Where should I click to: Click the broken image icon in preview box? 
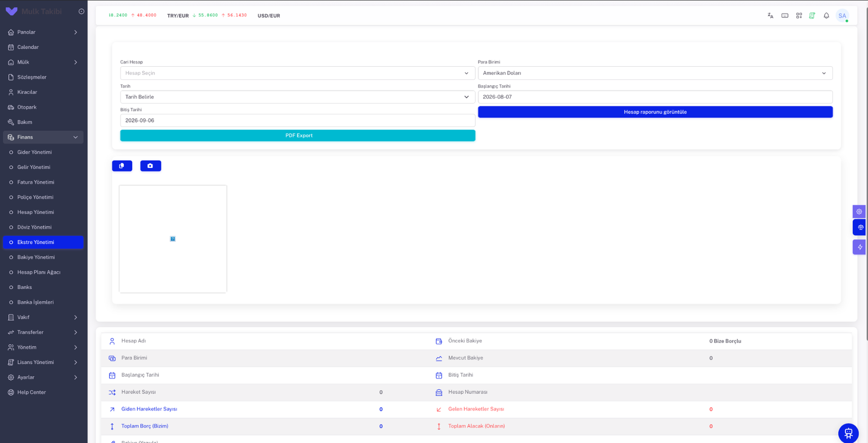tap(173, 239)
